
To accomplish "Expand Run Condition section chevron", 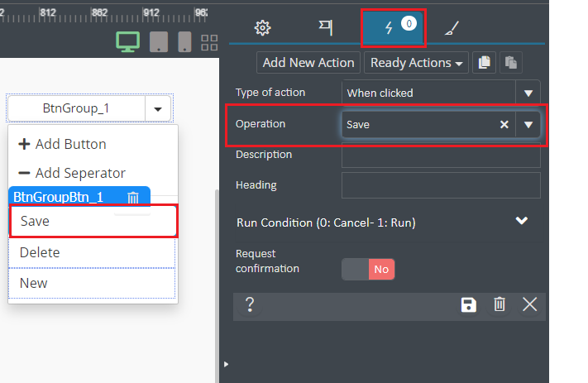I will pyautogui.click(x=522, y=221).
